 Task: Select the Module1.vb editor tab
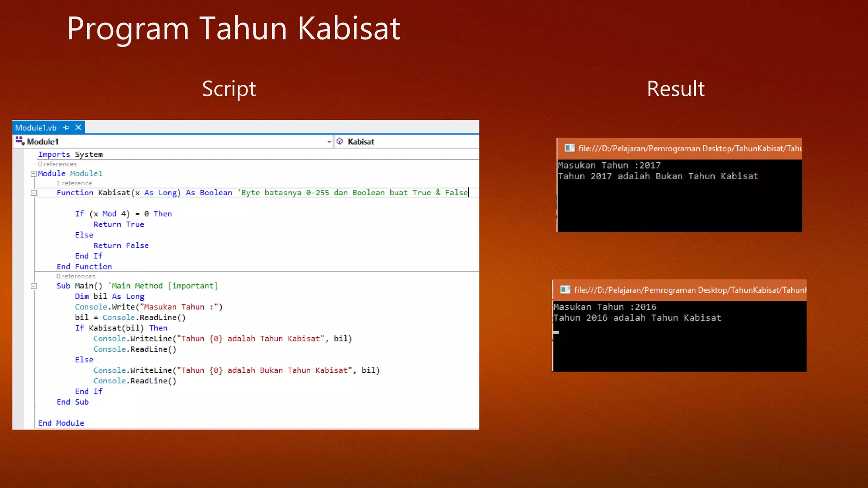[x=36, y=128]
